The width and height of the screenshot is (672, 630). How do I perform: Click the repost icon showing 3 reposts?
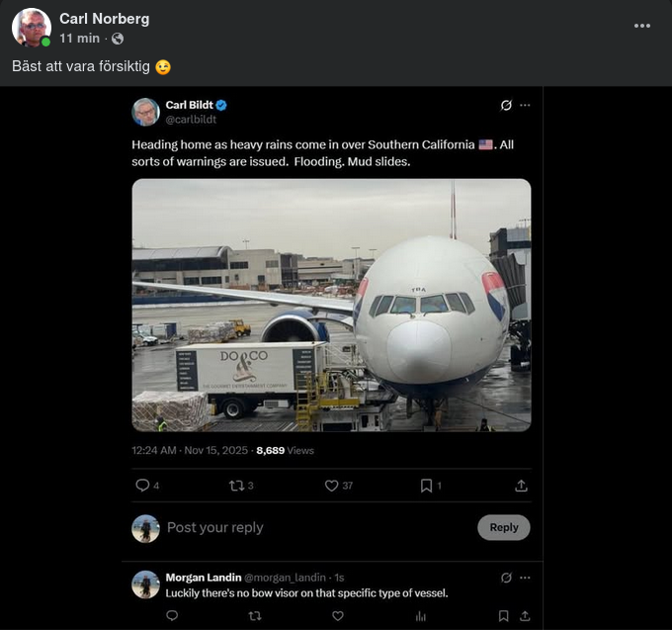[235, 486]
